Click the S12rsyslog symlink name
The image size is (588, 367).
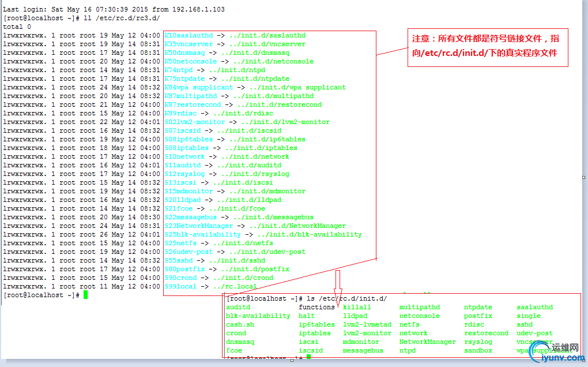point(184,173)
